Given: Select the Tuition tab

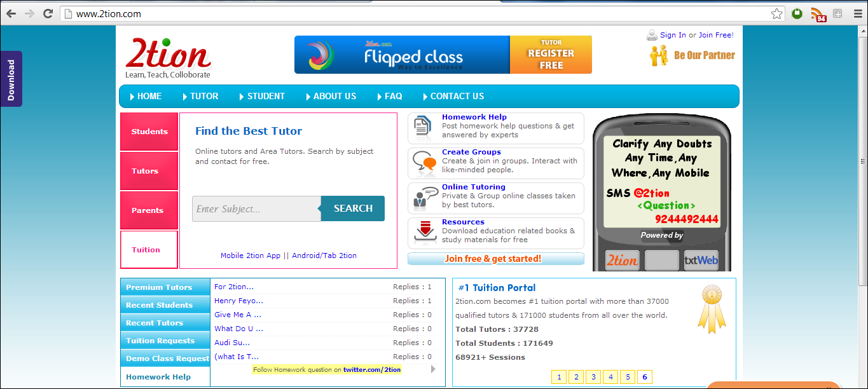Looking at the screenshot, I should 149,250.
